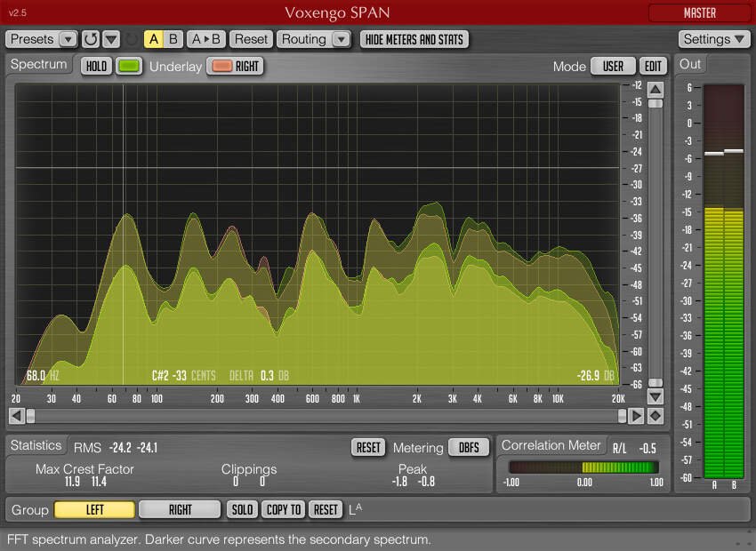Expand the history dropdown arrow beside undo
The width and height of the screenshot is (756, 551).
[x=111, y=39]
